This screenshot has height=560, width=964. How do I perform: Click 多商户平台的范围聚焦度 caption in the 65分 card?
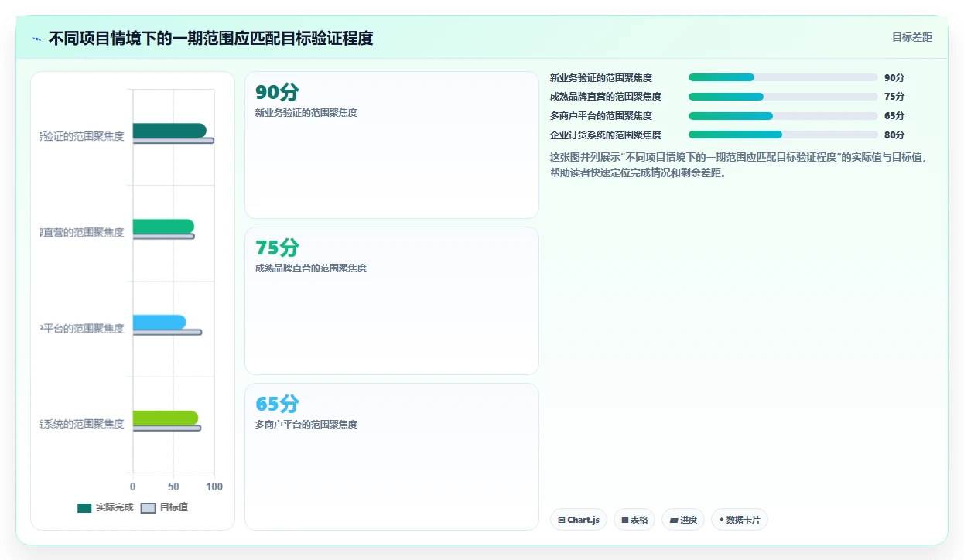pos(306,425)
